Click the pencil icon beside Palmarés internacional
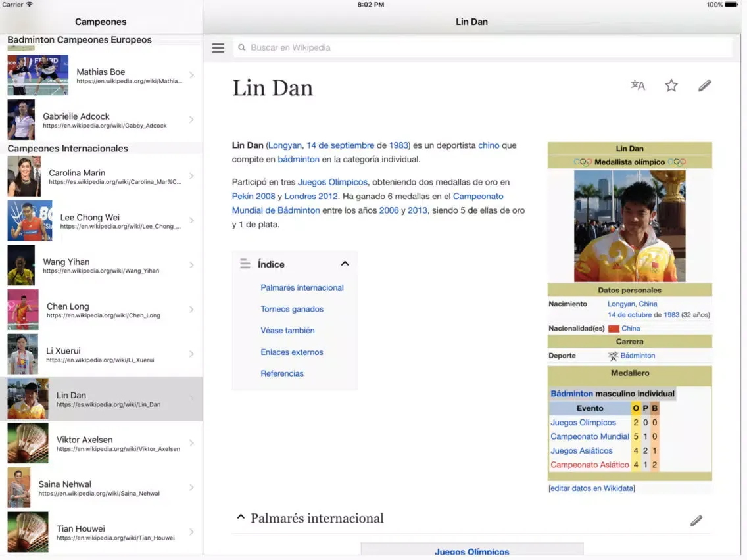The image size is (747, 560). [x=696, y=520]
